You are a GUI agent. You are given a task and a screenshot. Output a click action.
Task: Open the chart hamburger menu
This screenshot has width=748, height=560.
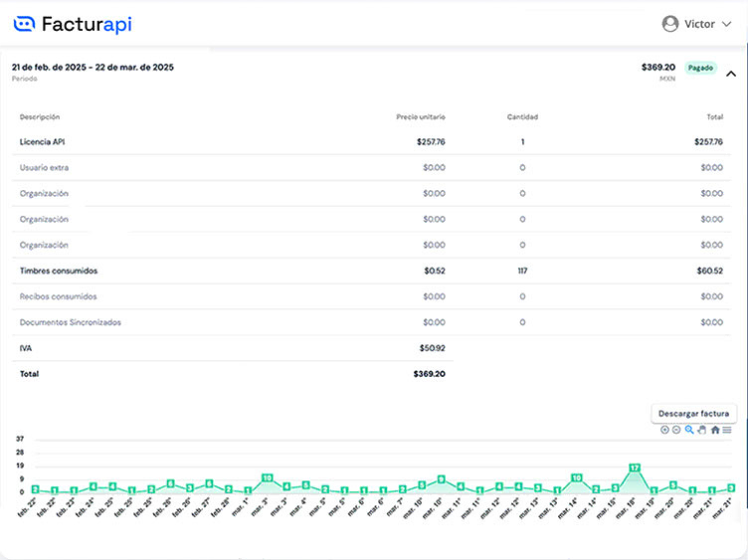pos(727,430)
